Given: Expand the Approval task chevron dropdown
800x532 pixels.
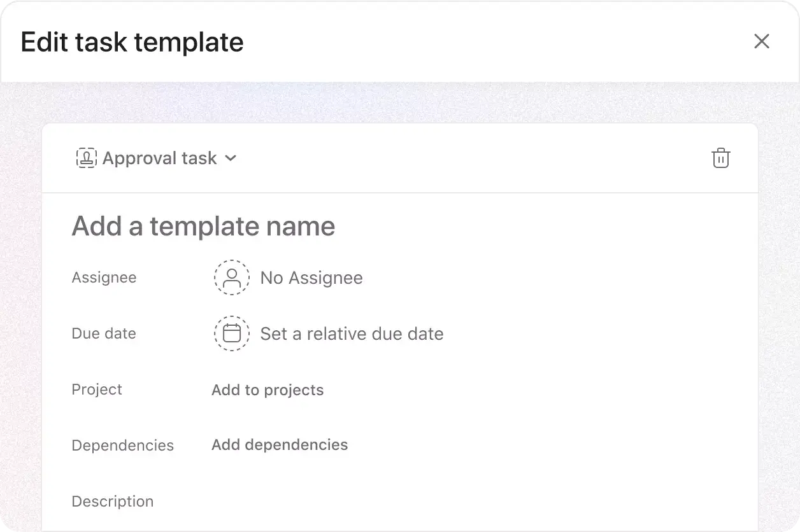Looking at the screenshot, I should coord(231,158).
